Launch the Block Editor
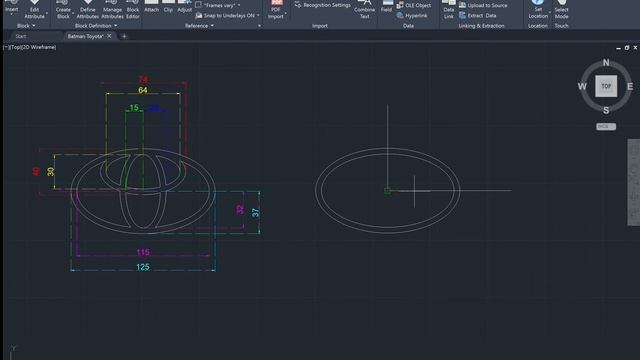Image resolution: width=640 pixels, height=360 pixels. 133,10
